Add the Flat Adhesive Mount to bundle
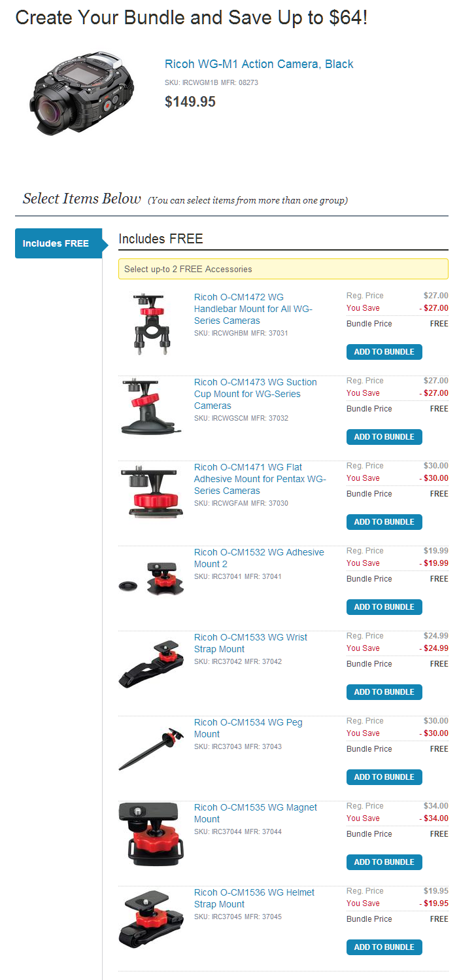 (x=384, y=522)
